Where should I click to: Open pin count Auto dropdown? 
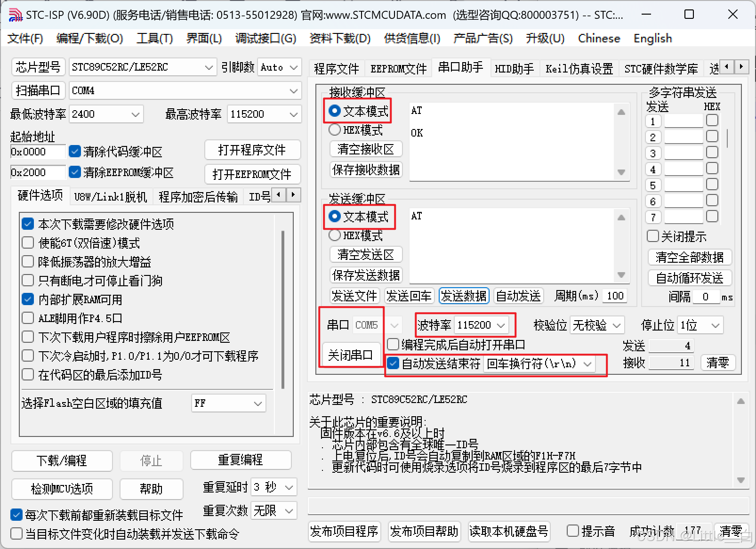coord(280,67)
